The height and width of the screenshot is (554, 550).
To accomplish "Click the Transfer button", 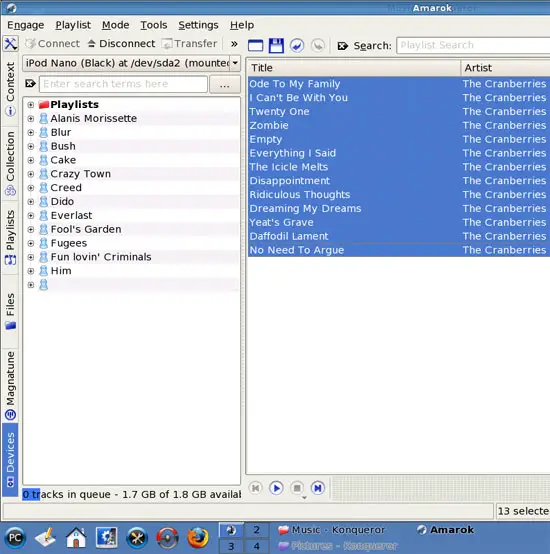I will 189,43.
